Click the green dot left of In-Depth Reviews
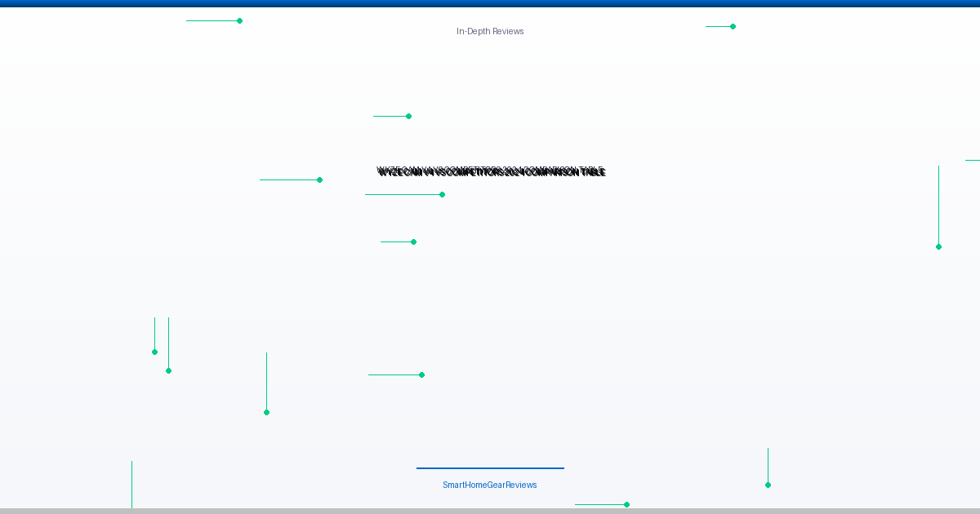This screenshot has width=980, height=514. (x=239, y=20)
